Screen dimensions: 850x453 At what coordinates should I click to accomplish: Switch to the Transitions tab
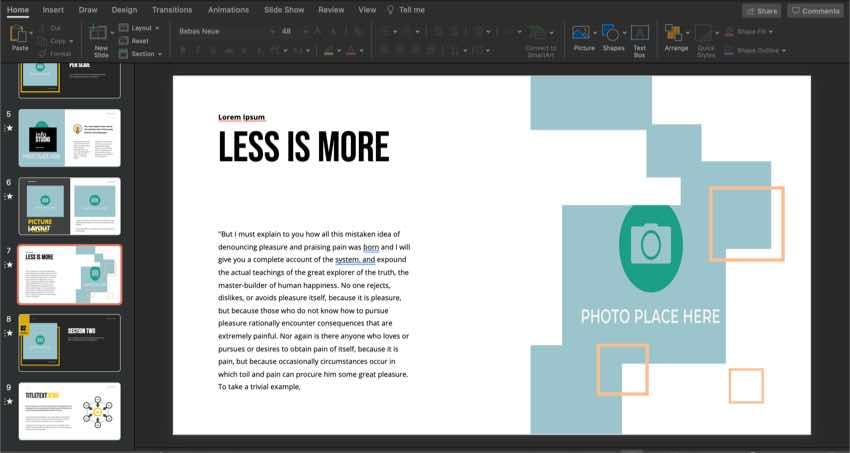coord(172,10)
